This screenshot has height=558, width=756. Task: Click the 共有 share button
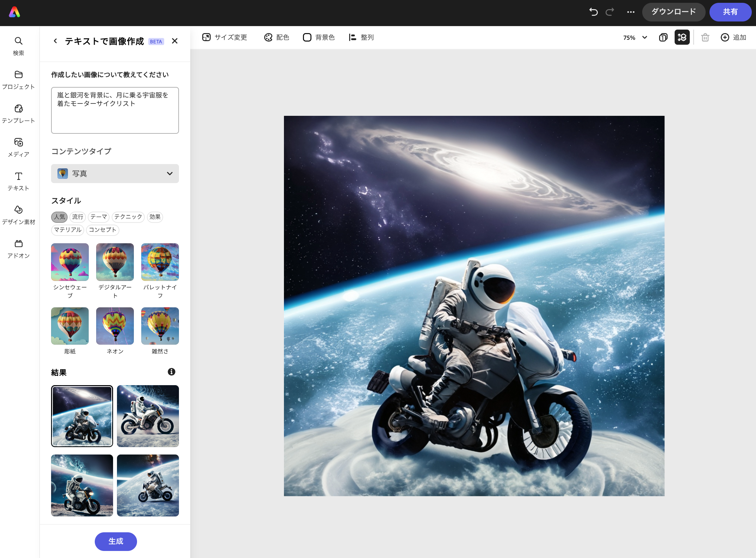click(x=730, y=12)
